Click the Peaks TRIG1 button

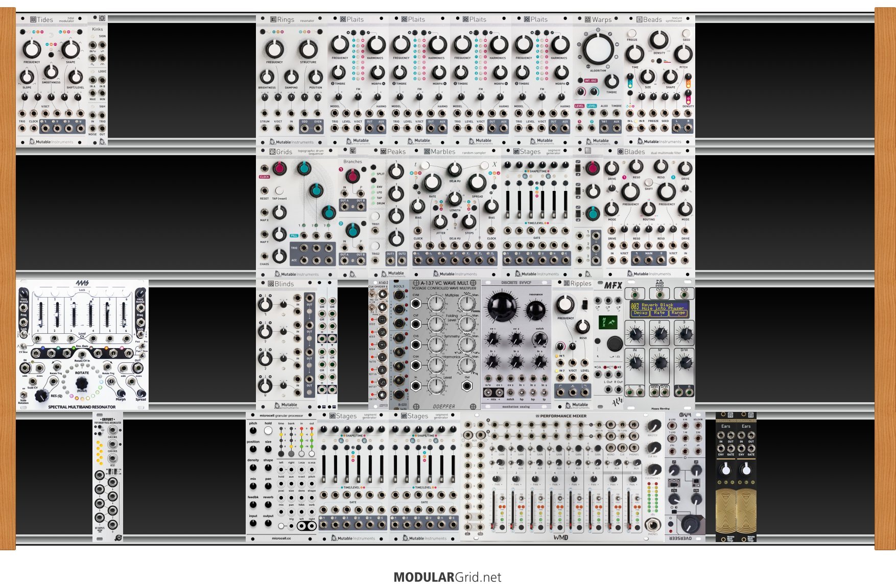[375, 216]
